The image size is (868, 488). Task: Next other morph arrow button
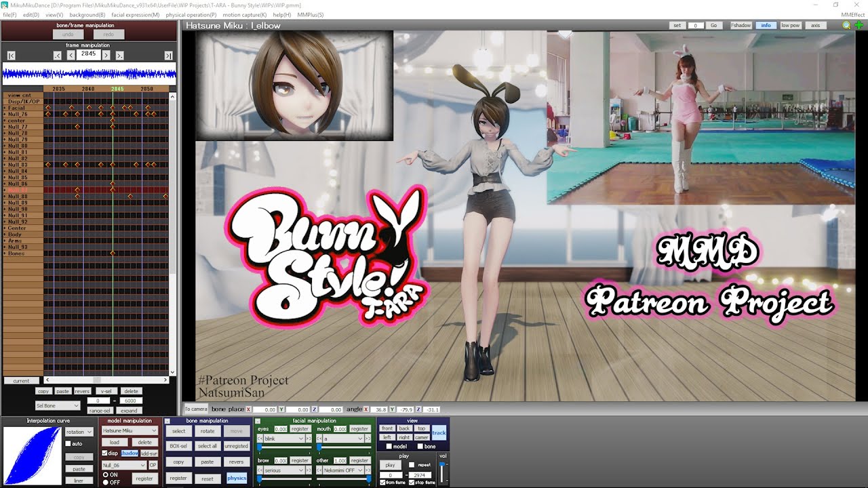(369, 470)
